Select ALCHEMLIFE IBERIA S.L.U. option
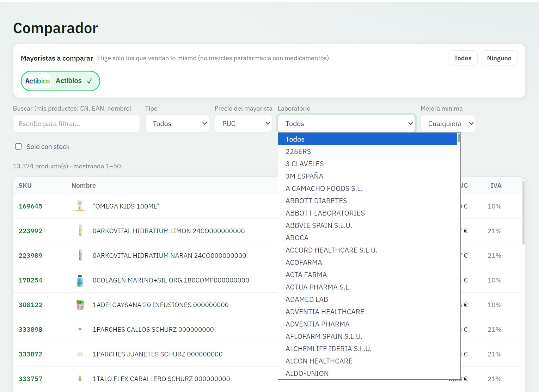Screen dimensions: 539x392 (x=367, y=349)
